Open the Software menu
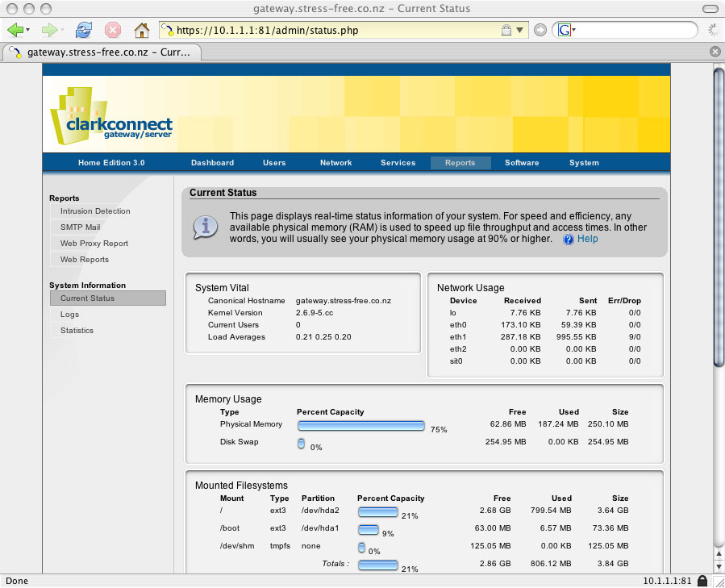725x588 pixels. pos(522,163)
